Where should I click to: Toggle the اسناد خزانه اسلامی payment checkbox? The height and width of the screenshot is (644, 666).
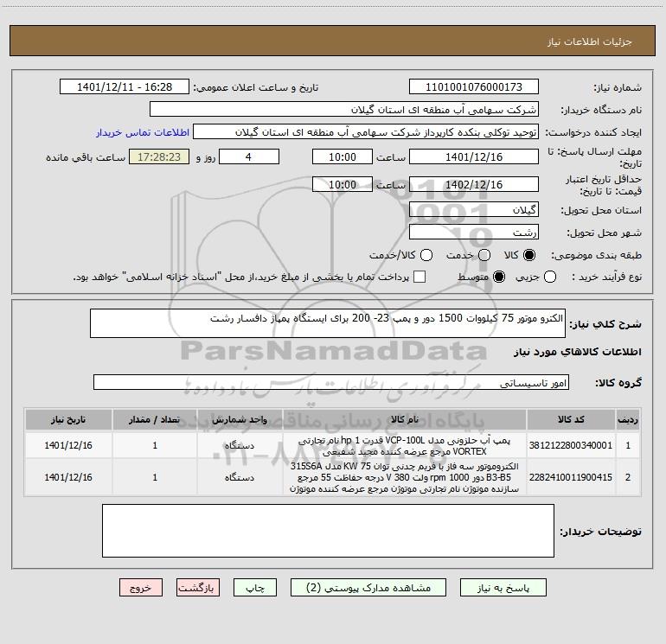419,277
